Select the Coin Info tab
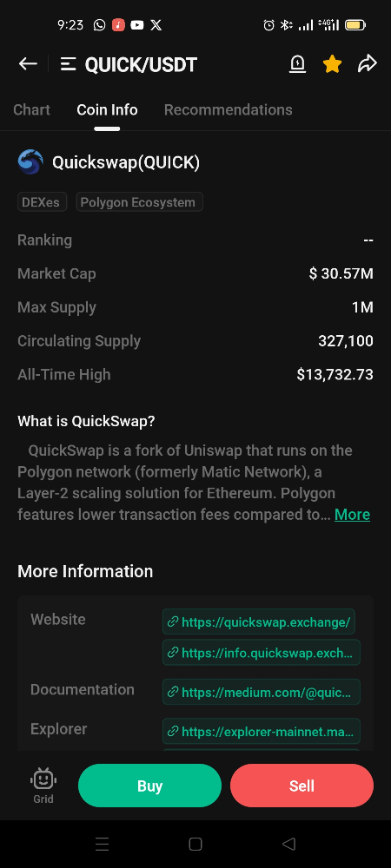 coord(107,109)
